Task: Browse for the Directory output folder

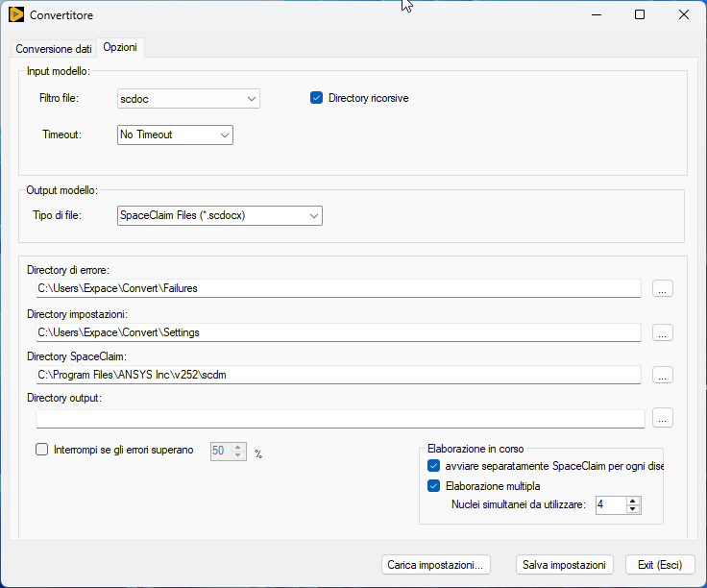Action: [x=663, y=418]
